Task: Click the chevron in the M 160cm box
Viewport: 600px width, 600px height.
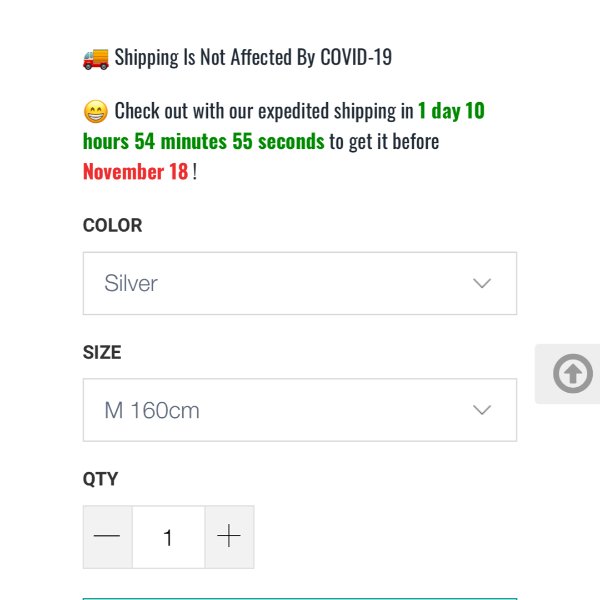Action: pos(482,410)
